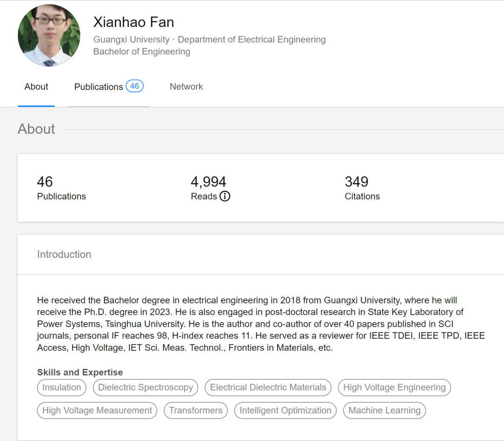Image resolution: width=504 pixels, height=441 pixels.
Task: Follow the Guangxi University link
Action: click(131, 40)
